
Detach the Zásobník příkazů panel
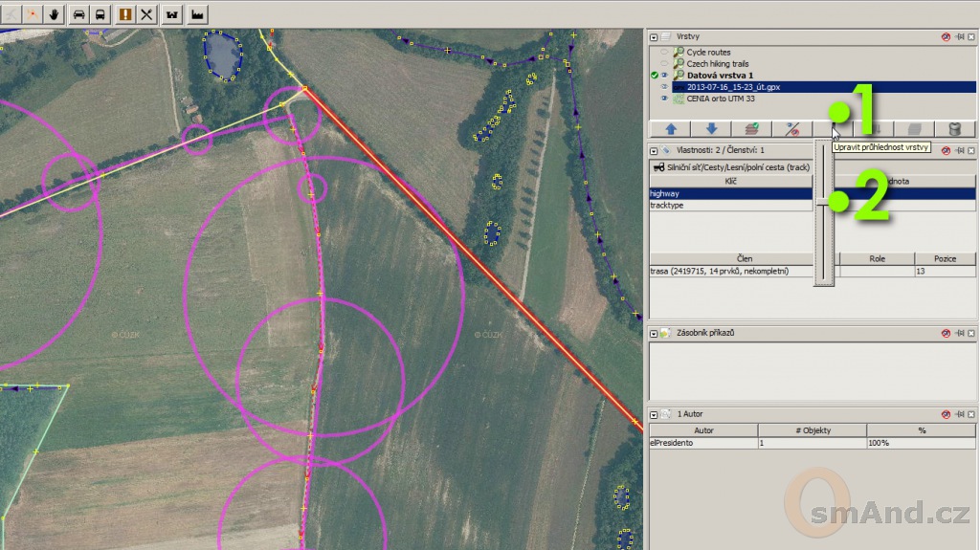960,333
